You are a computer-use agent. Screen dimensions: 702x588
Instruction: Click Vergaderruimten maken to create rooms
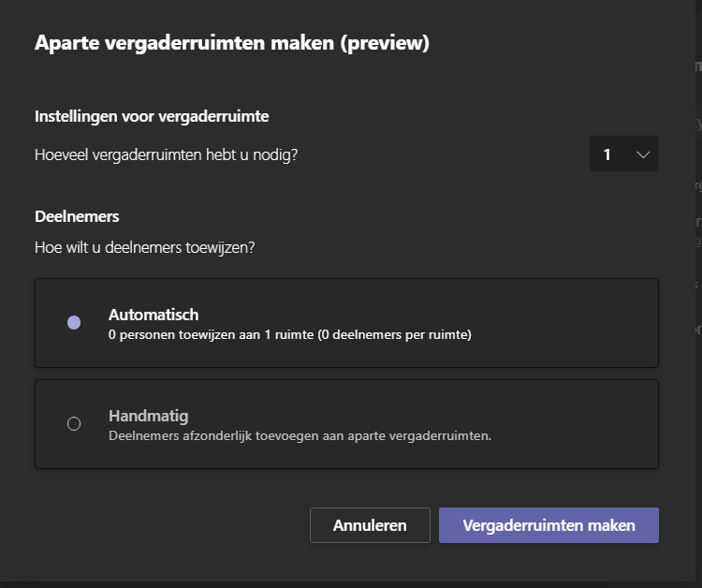tap(548, 525)
